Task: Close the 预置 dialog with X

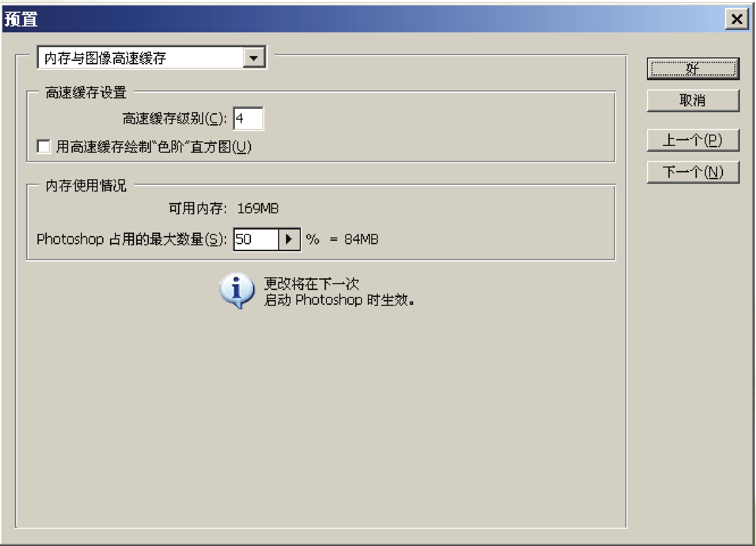Action: click(737, 19)
